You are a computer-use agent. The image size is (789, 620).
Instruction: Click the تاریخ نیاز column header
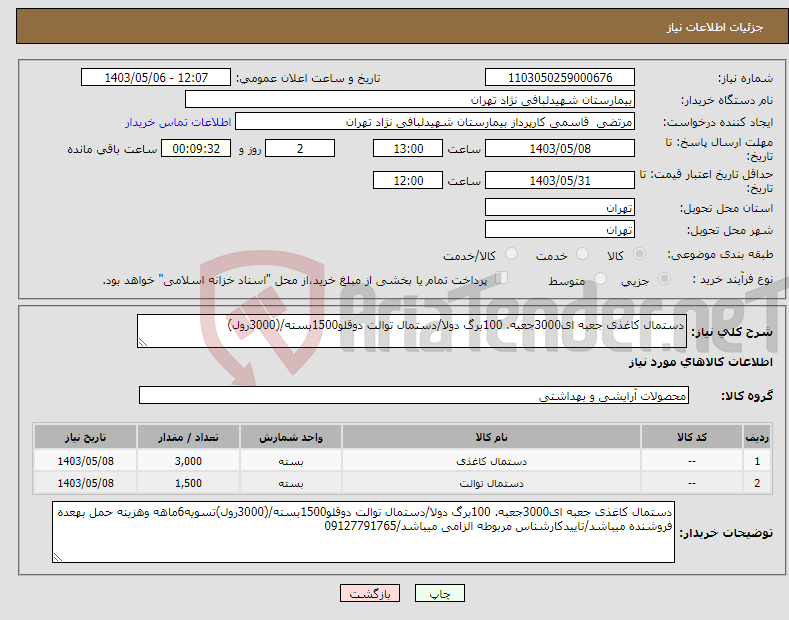tap(86, 437)
